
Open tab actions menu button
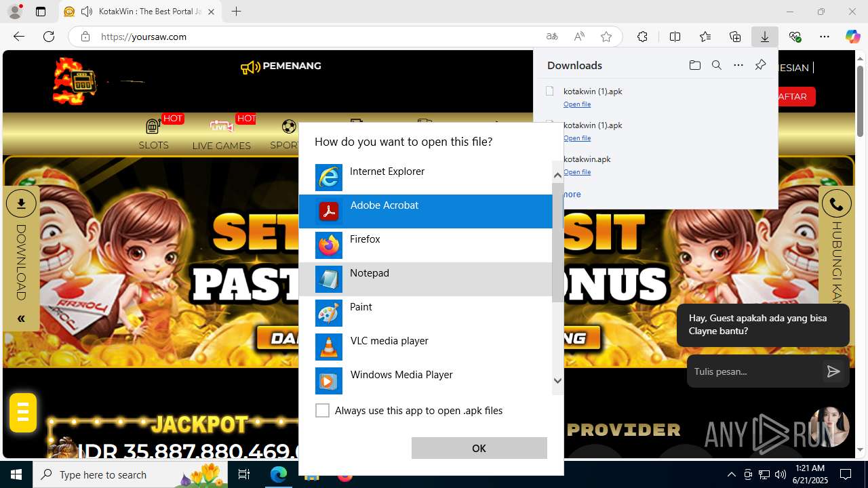click(x=41, y=12)
